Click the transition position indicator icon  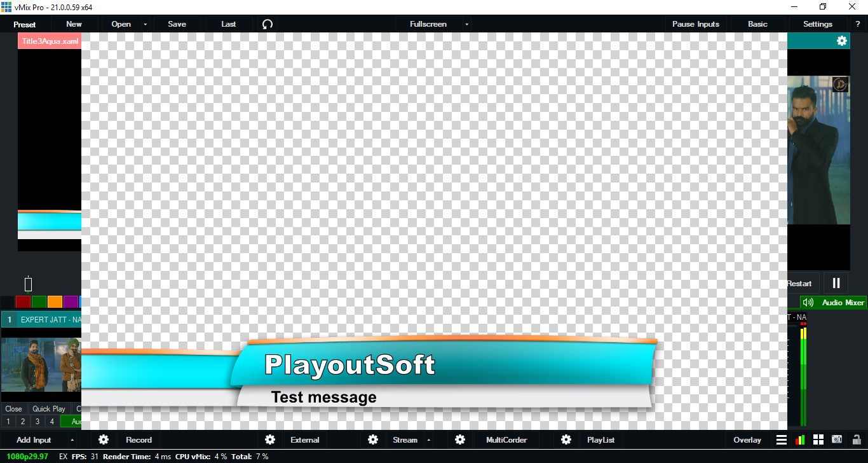click(x=28, y=284)
